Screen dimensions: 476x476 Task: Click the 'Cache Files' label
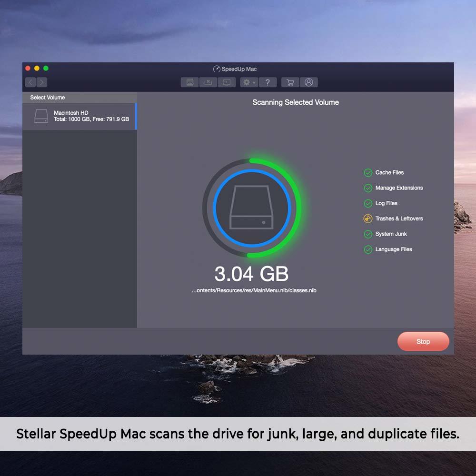point(389,172)
